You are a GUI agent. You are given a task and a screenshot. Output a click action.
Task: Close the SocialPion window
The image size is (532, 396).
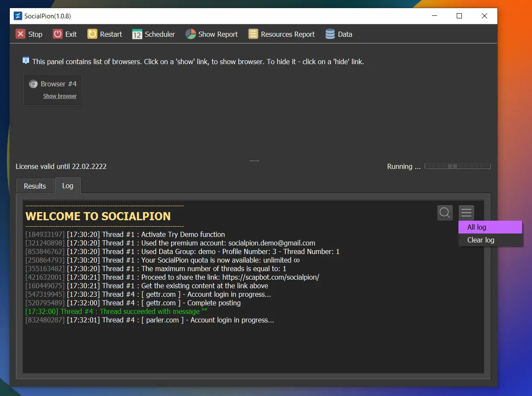click(485, 16)
